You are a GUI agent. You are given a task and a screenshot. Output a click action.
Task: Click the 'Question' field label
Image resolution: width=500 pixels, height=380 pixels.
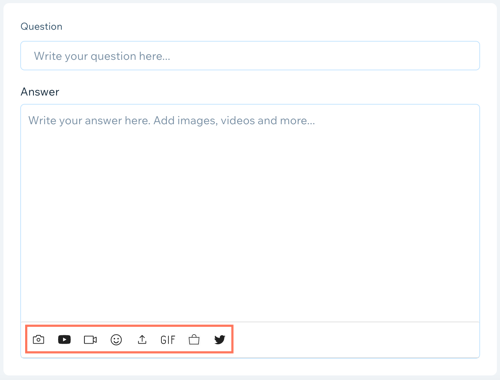41,26
